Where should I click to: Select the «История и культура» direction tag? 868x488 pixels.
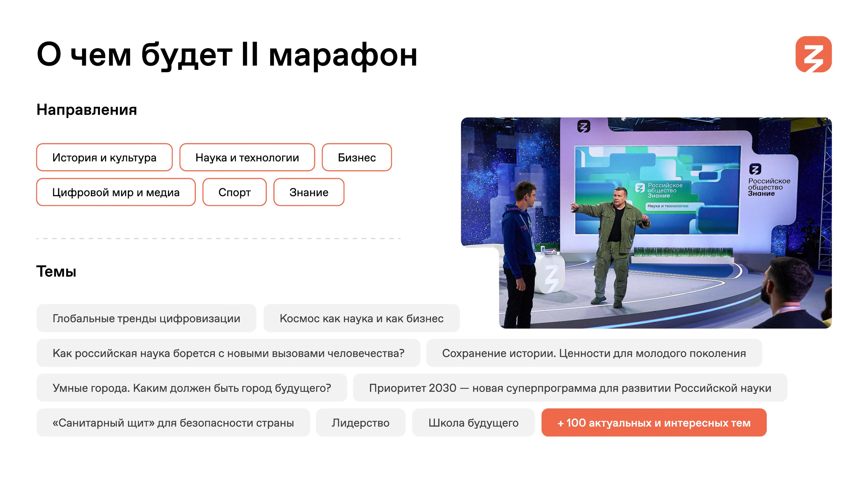(104, 157)
